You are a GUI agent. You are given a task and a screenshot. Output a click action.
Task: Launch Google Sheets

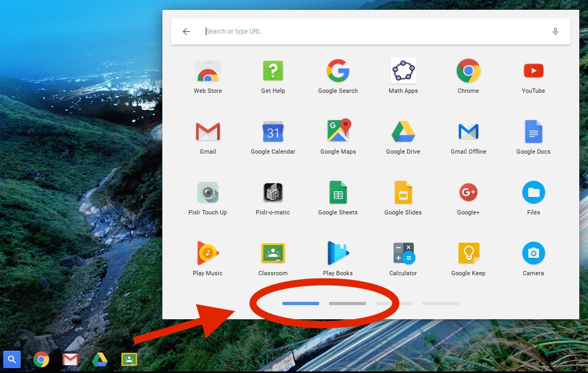click(x=338, y=192)
